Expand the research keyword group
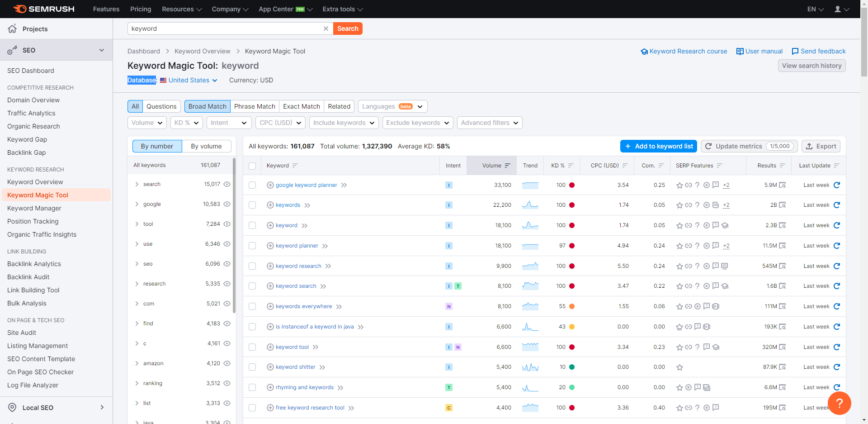This screenshot has height=424, width=868. 137,284
